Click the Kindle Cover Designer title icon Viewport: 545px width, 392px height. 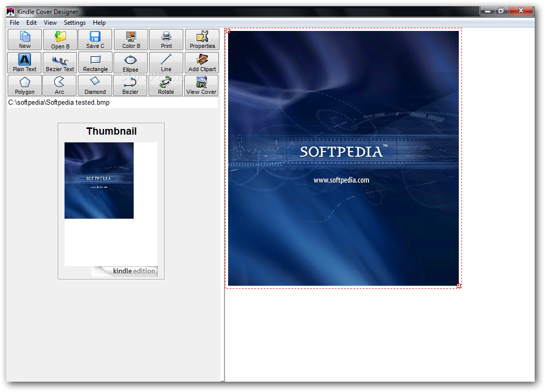11,11
